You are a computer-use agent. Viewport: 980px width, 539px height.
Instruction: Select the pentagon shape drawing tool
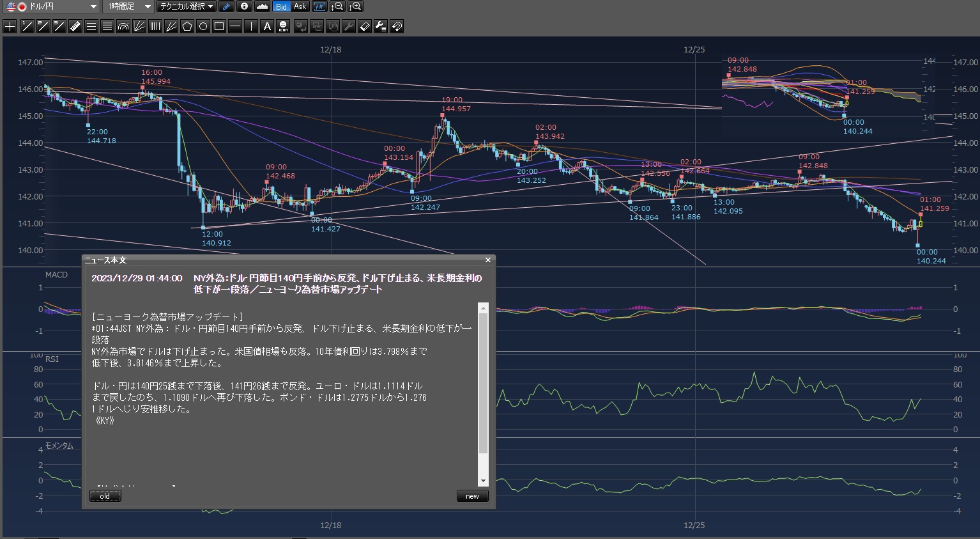187,26
